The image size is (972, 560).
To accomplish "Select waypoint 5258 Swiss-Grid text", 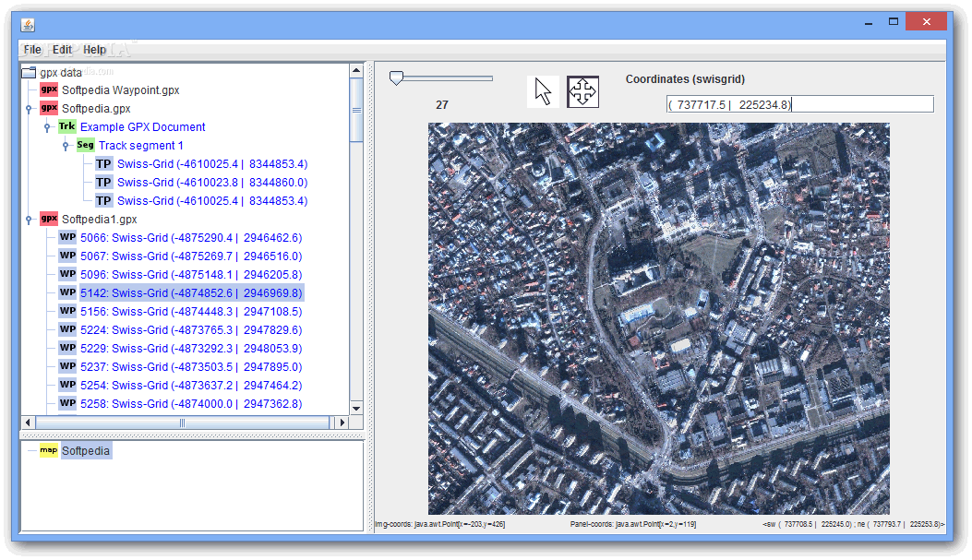I will click(191, 403).
